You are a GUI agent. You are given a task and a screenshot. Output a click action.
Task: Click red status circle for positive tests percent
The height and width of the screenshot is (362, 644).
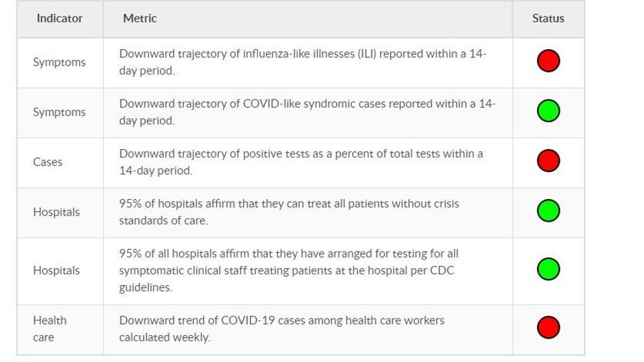click(549, 161)
